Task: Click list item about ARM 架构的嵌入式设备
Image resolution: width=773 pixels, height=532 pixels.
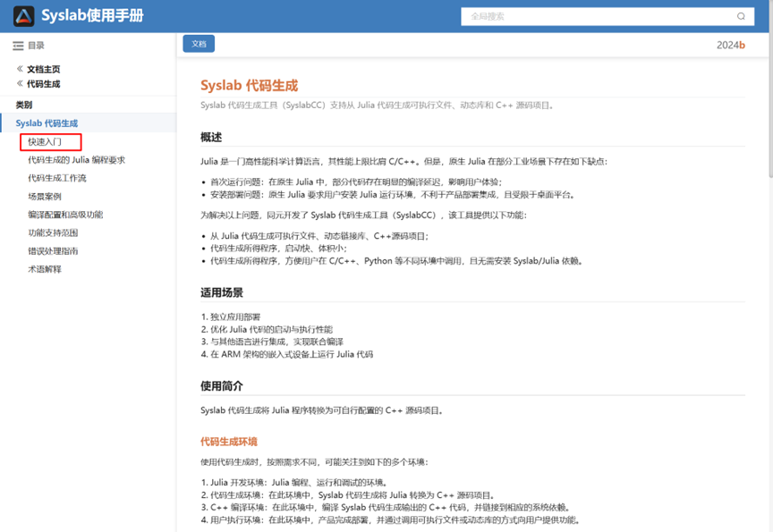Action: pyautogui.click(x=292, y=355)
